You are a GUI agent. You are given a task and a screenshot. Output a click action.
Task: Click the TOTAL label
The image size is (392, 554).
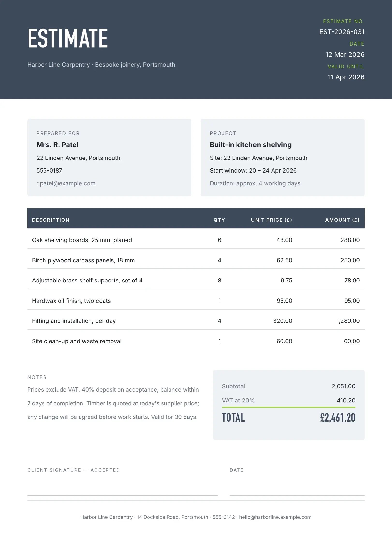point(233,418)
